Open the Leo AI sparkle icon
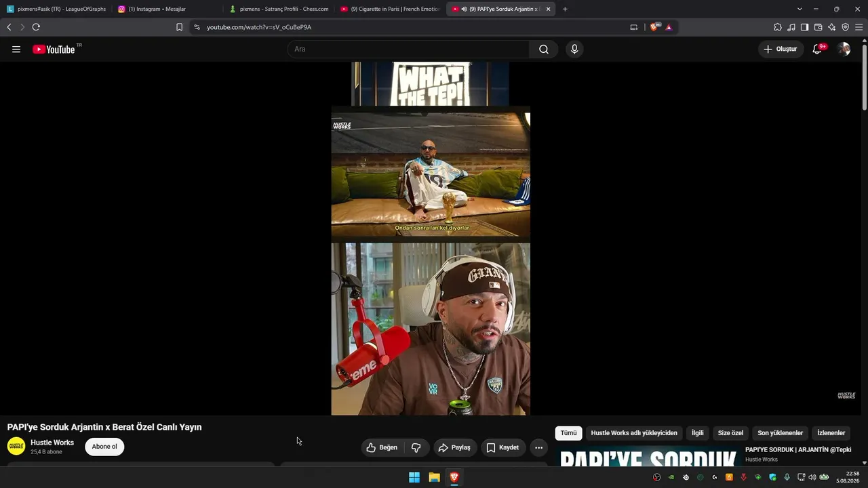This screenshot has height=488, width=868. coord(831,27)
